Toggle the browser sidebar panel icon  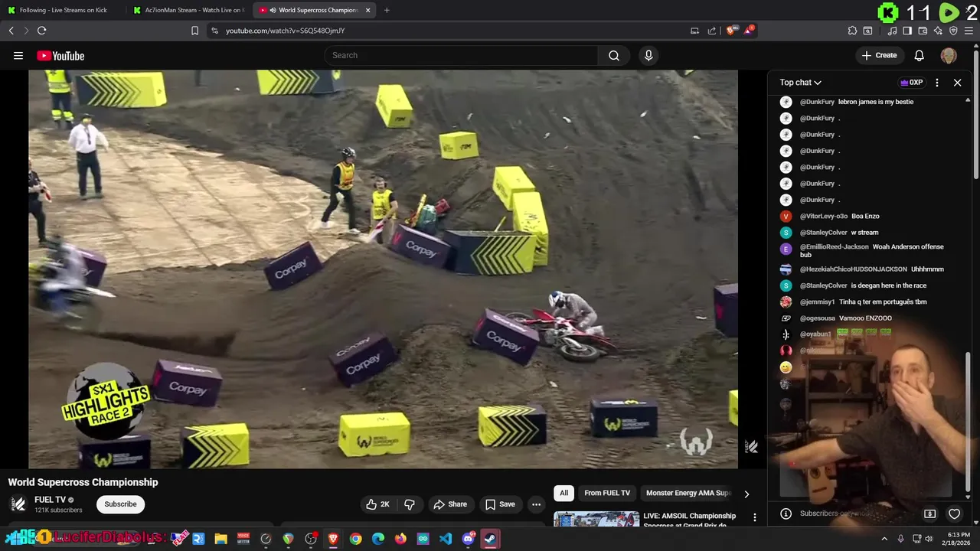(907, 31)
